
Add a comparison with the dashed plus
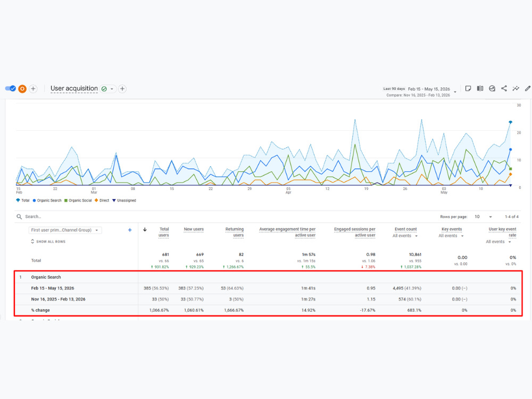click(x=33, y=89)
